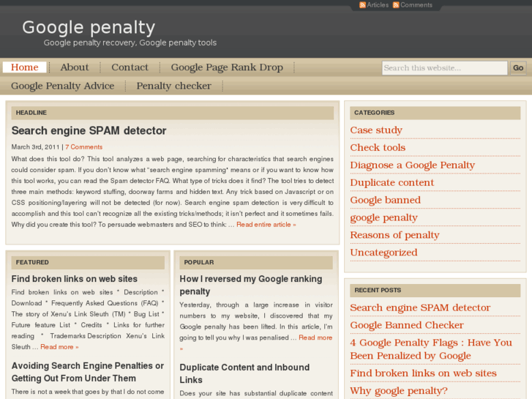The height and width of the screenshot is (399, 532).
Task: Open the About page from menu
Action: coord(75,67)
